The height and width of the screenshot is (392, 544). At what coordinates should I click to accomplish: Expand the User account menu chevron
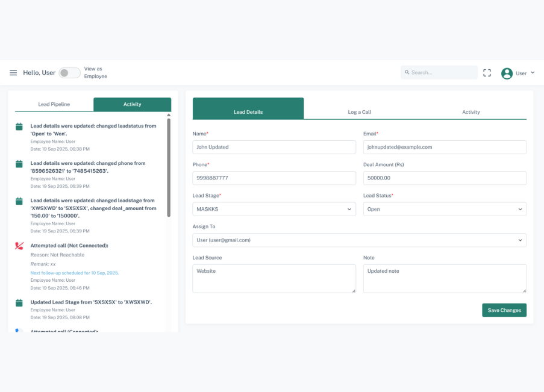(x=533, y=73)
